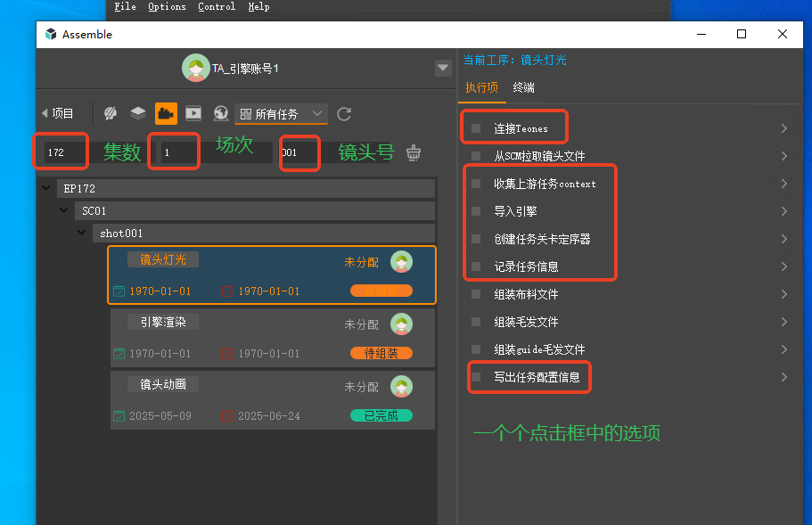The image size is (812, 525).
Task: Click the refresh icon beside 所有任务
Action: (x=344, y=114)
